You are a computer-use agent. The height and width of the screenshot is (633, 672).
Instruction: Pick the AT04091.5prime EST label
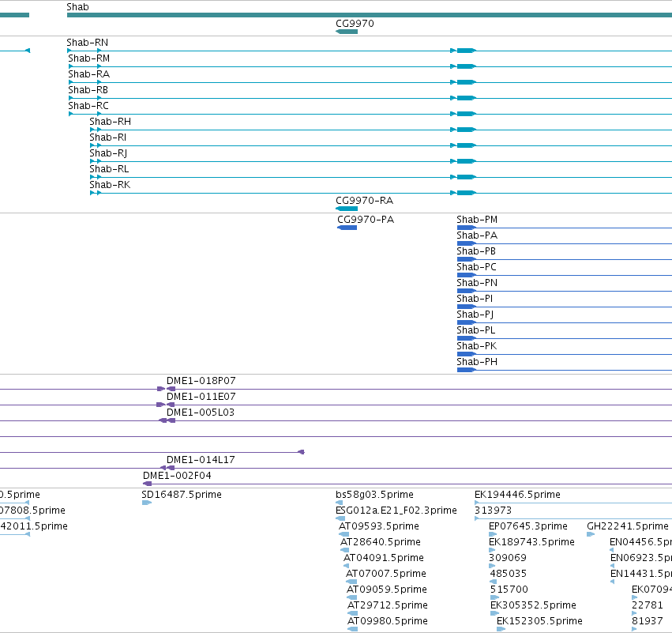[384, 558]
